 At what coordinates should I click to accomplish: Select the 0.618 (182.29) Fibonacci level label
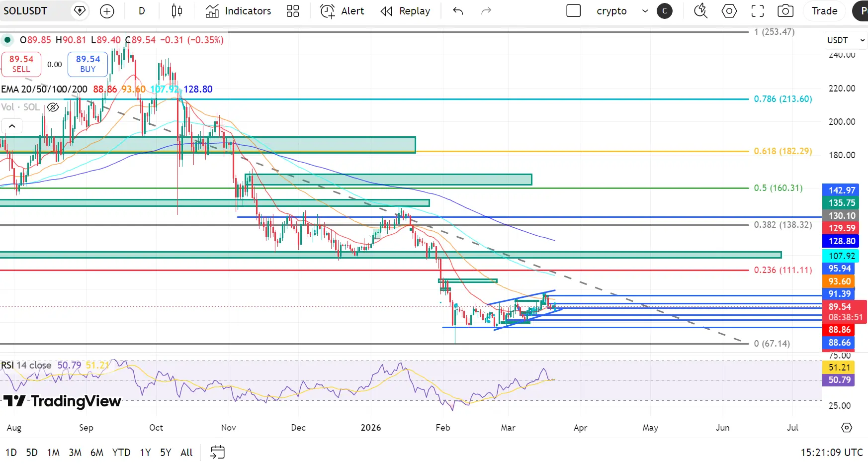783,151
